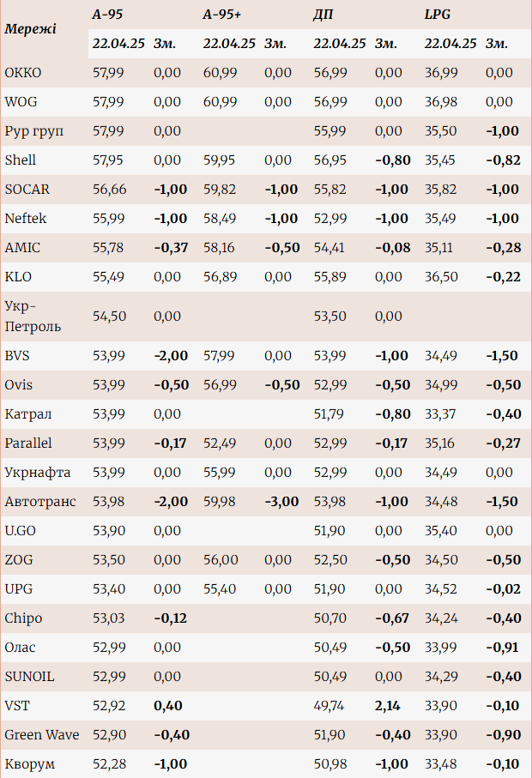Select the SUNOIL row label
Image resolution: width=532 pixels, height=778 pixels.
point(29,677)
